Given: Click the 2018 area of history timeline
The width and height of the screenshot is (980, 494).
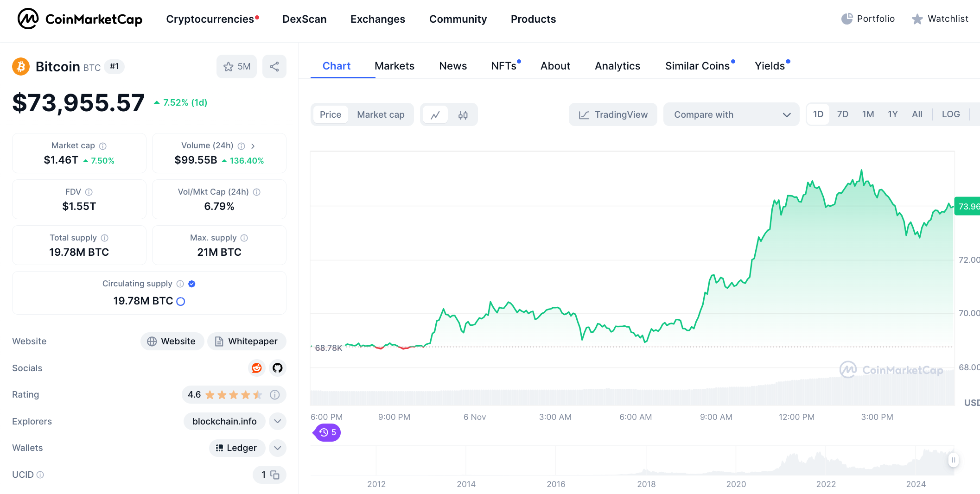Looking at the screenshot, I should tap(646, 484).
